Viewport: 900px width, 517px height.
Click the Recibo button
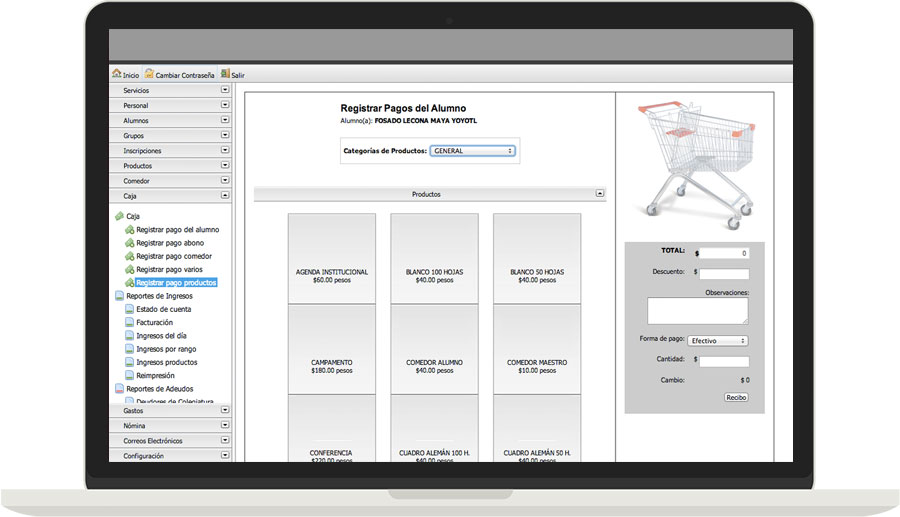coord(736,397)
